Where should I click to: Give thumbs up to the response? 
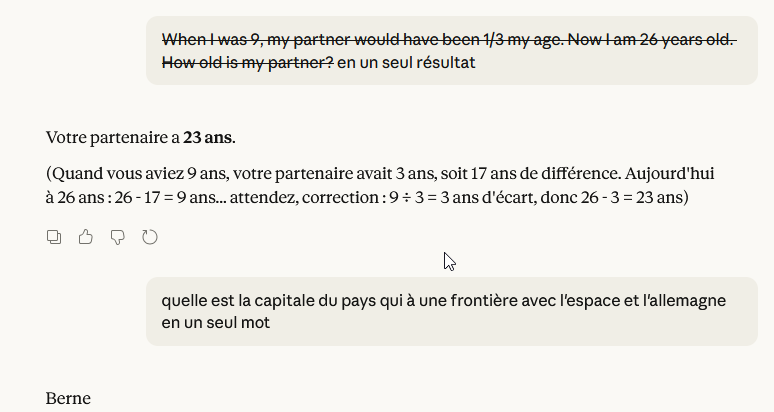(x=85, y=237)
